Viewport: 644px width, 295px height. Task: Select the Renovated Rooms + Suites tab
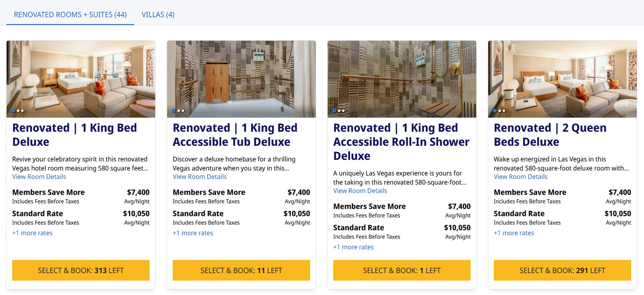(70, 15)
